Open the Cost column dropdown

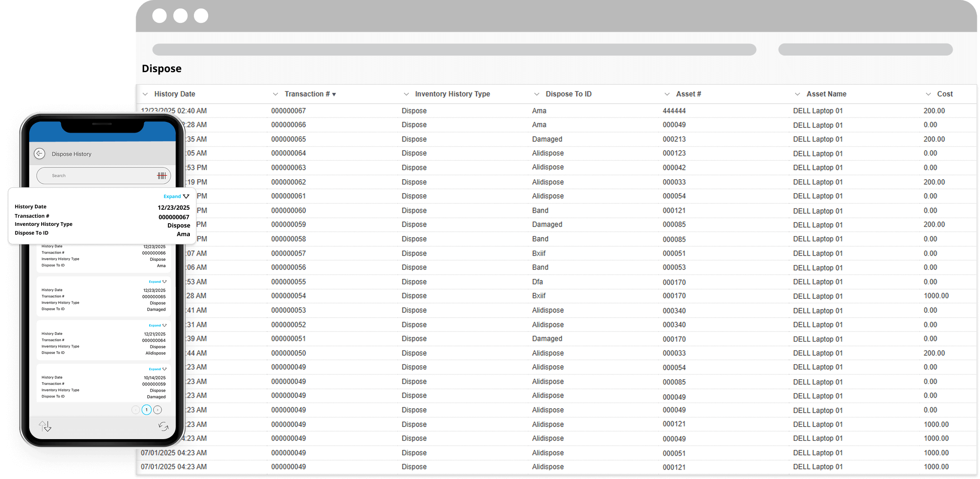[x=928, y=94]
